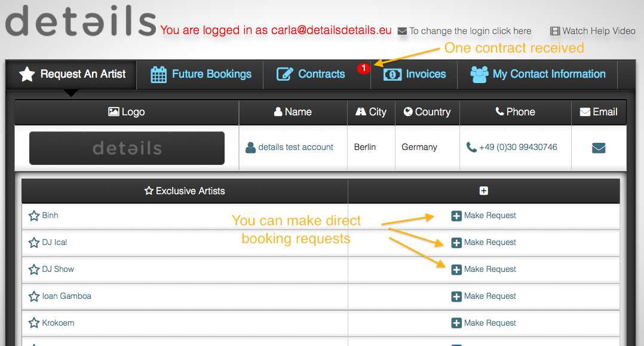Click the contract pen icon on Contracts tab
The width and height of the screenshot is (644, 346).
284,74
